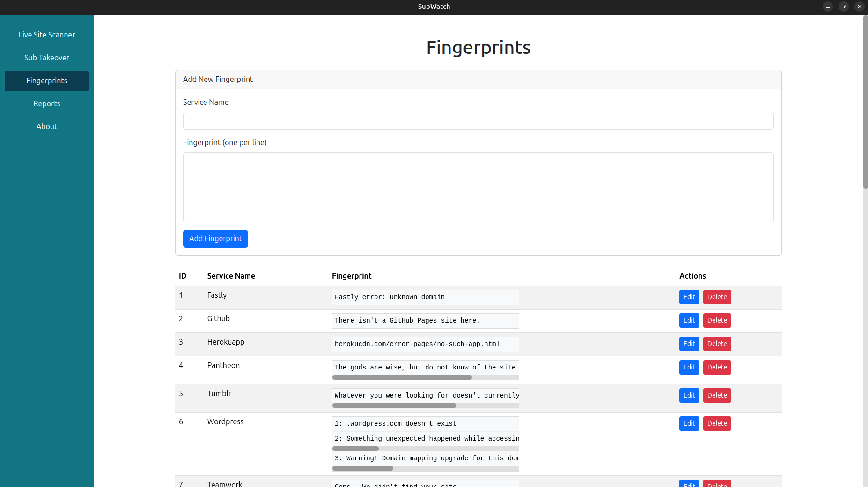Viewport: 868px width, 487px height.
Task: Submit with the Add Fingerprint button
Action: (215, 239)
